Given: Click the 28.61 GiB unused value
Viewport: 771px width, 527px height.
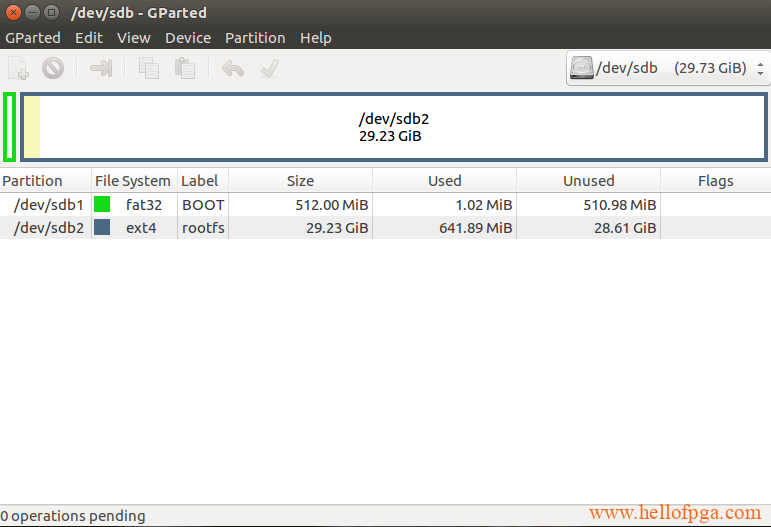Looking at the screenshot, I should click(x=625, y=228).
